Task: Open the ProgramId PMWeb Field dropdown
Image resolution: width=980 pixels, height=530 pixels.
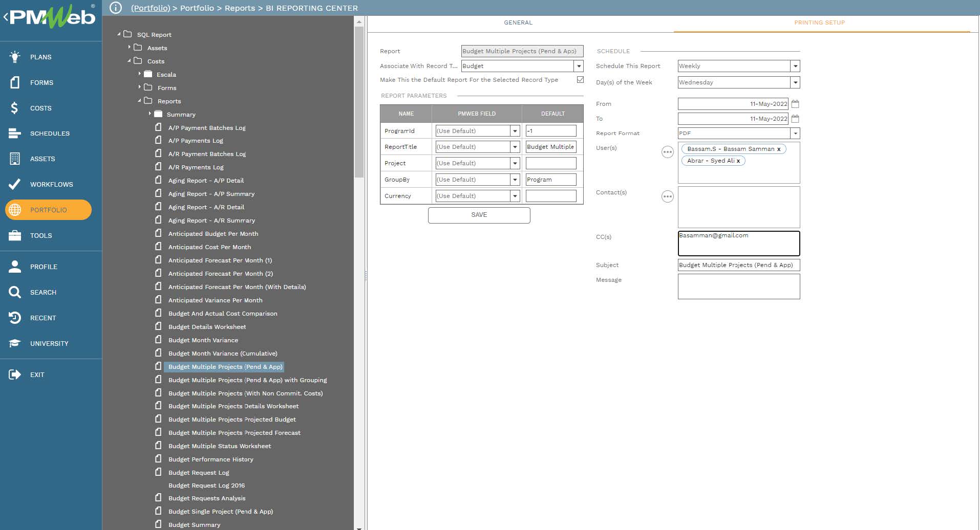Action: coord(515,131)
